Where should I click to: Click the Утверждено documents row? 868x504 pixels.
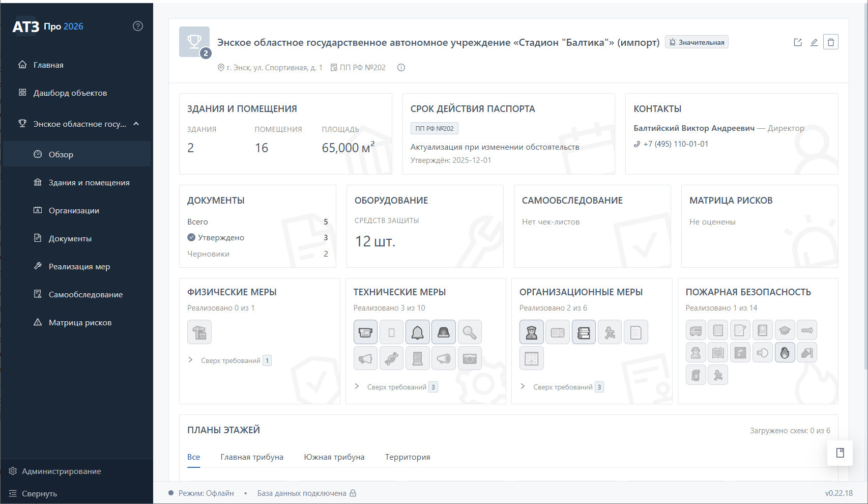coord(257,237)
